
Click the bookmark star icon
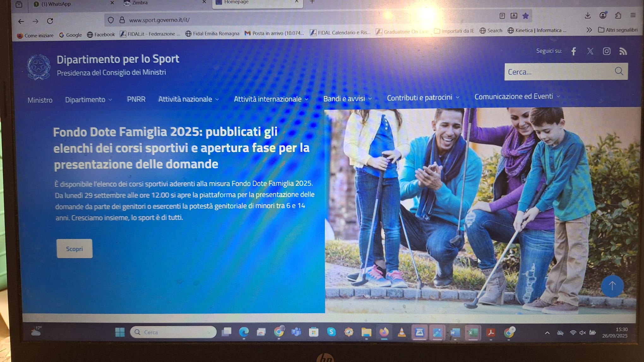point(525,16)
